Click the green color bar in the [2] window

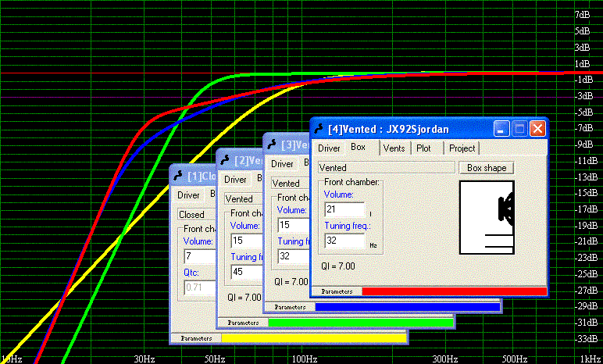[x=361, y=323]
